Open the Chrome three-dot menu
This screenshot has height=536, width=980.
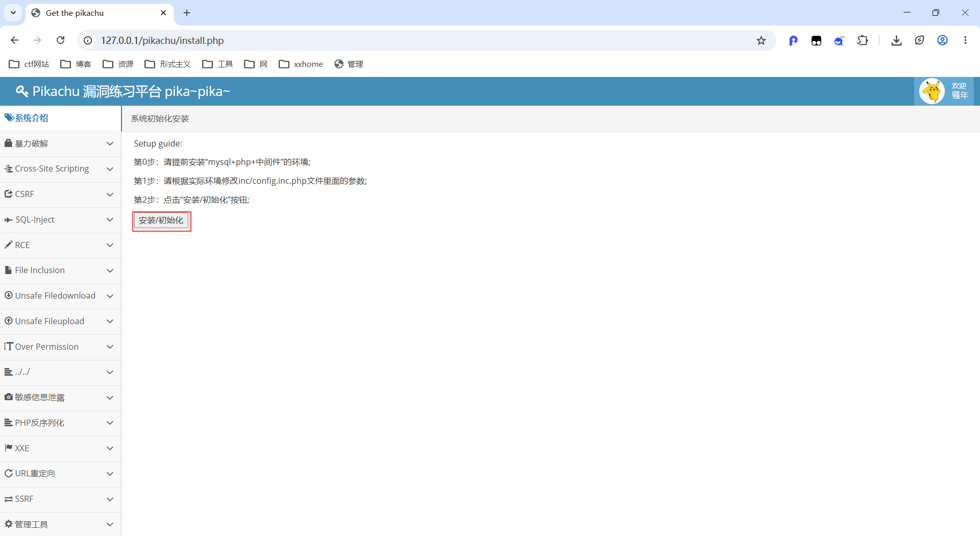[965, 40]
